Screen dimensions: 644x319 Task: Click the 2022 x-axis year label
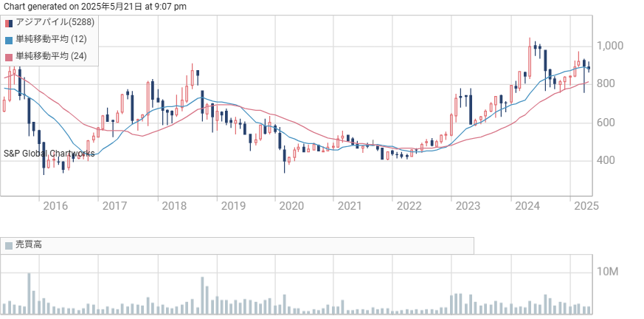coord(409,206)
